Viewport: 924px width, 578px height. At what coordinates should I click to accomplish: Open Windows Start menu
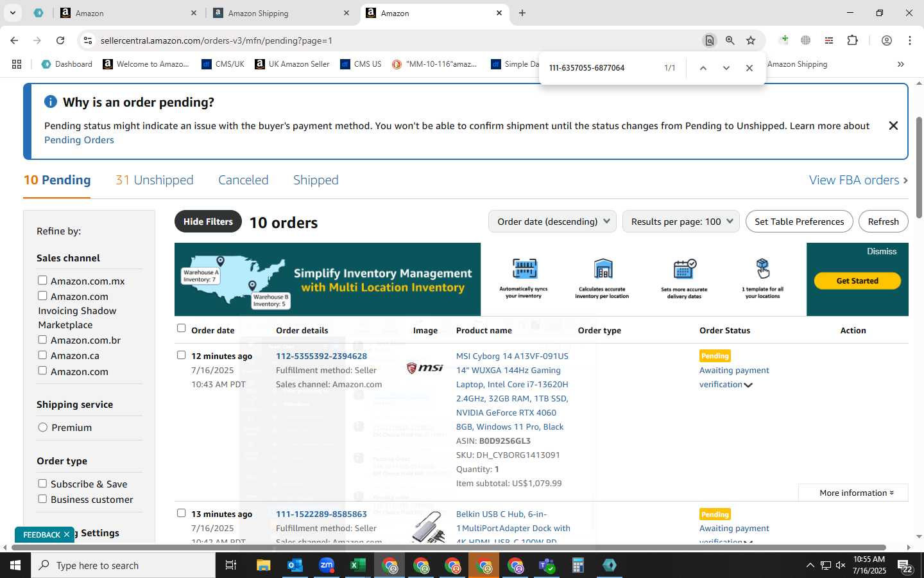(15, 565)
